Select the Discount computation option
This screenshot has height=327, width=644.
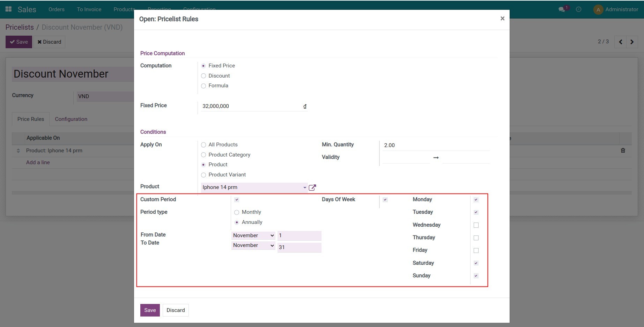click(203, 76)
